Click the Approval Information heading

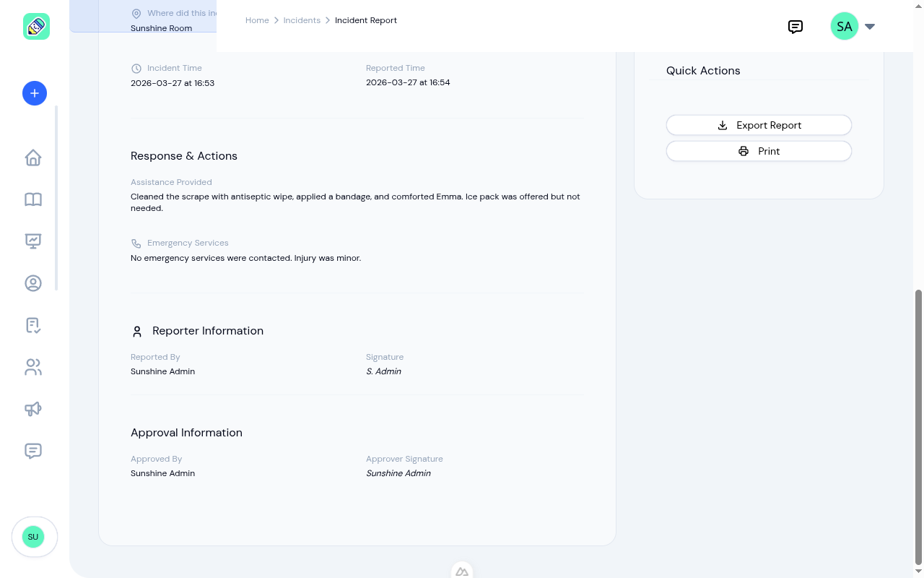pyautogui.click(x=186, y=433)
